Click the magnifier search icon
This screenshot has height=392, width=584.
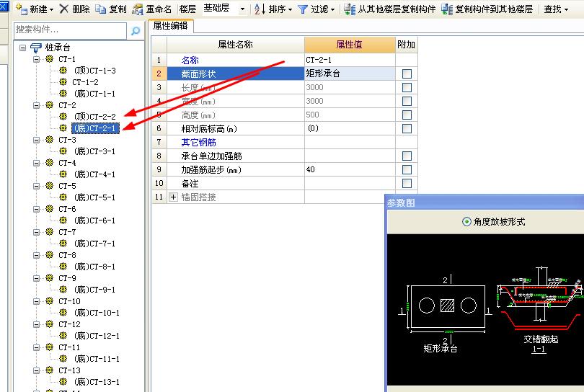tap(136, 30)
